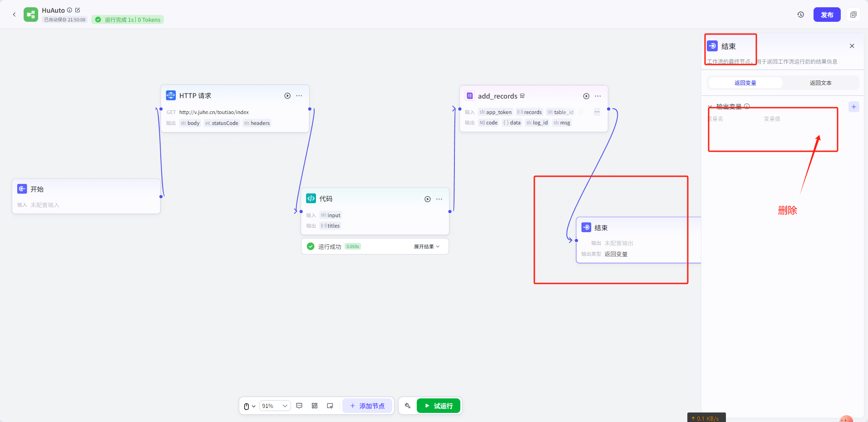This screenshot has height=422, width=868.
Task: Run the 代码 node individually
Action: pos(427,199)
